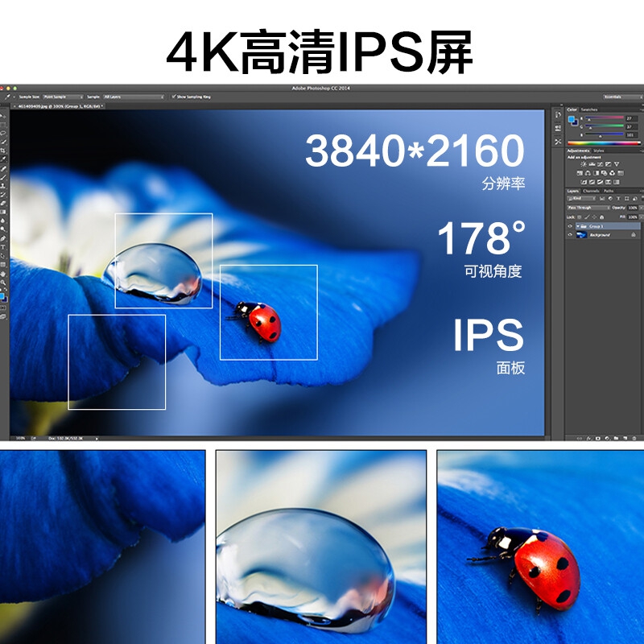Viewport: 644px width, 644px height.
Task: Click the Opacity value field
Action: (x=634, y=208)
